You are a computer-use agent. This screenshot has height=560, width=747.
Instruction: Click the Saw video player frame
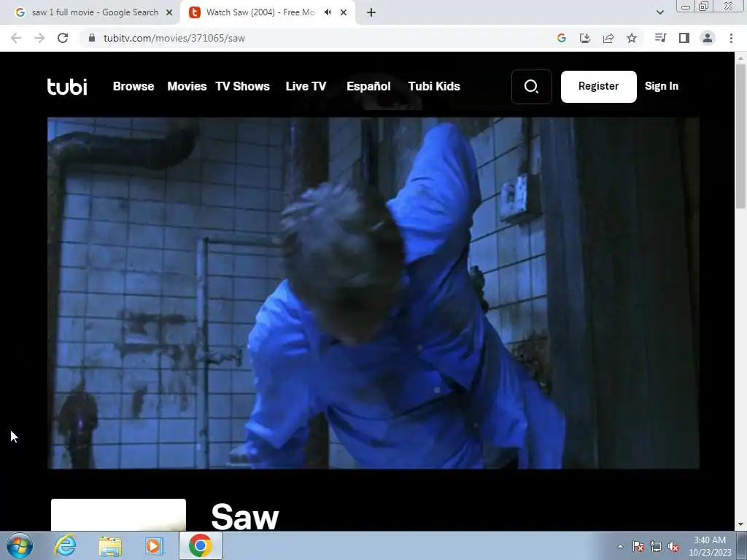(373, 293)
